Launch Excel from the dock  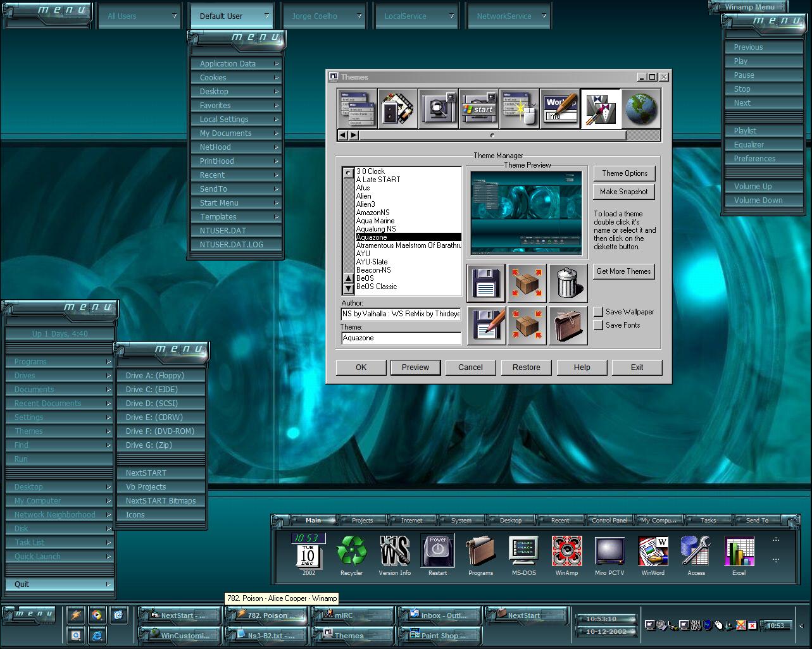(x=739, y=555)
